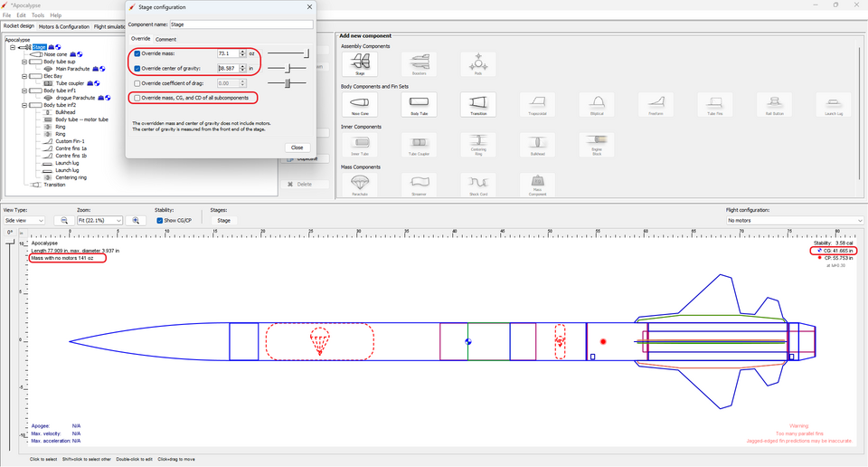Image resolution: width=868 pixels, height=467 pixels.
Task: Add an Elliptical fin set
Action: coord(597,104)
